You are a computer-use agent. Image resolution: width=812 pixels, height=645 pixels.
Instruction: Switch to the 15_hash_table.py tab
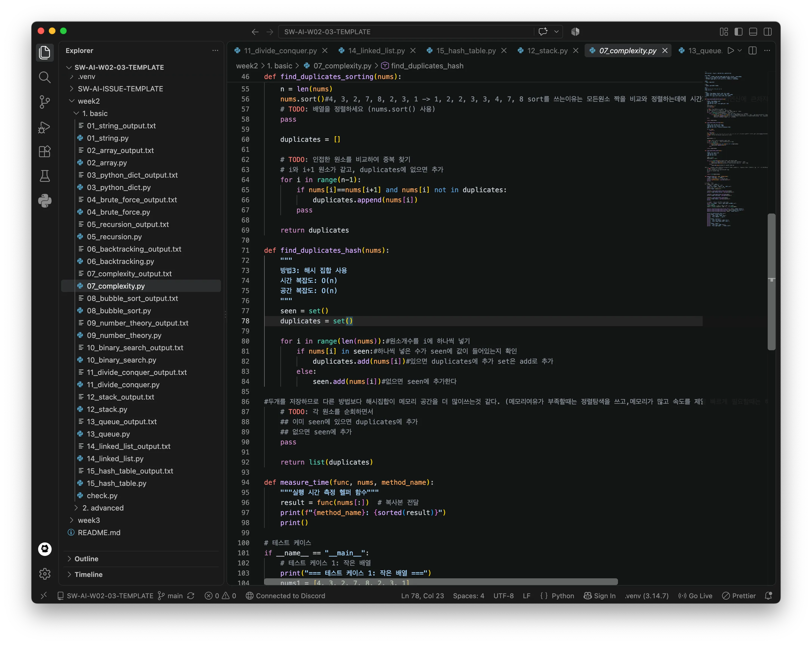(466, 50)
